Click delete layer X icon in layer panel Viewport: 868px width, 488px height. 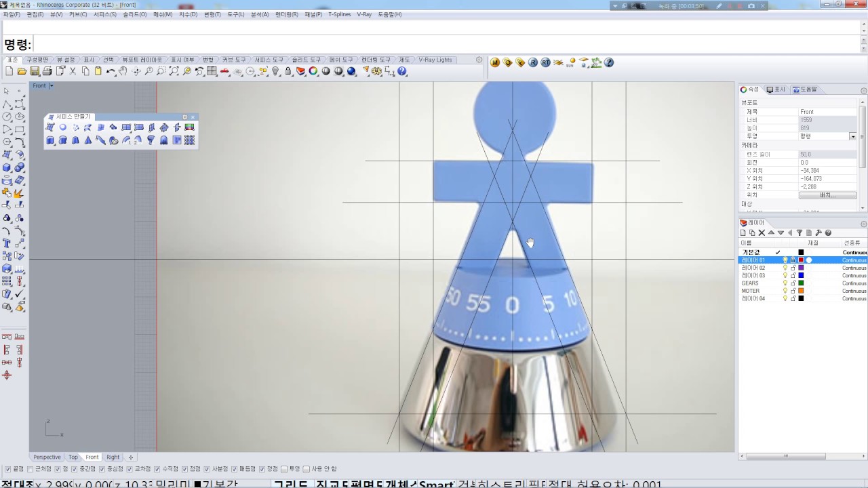762,232
